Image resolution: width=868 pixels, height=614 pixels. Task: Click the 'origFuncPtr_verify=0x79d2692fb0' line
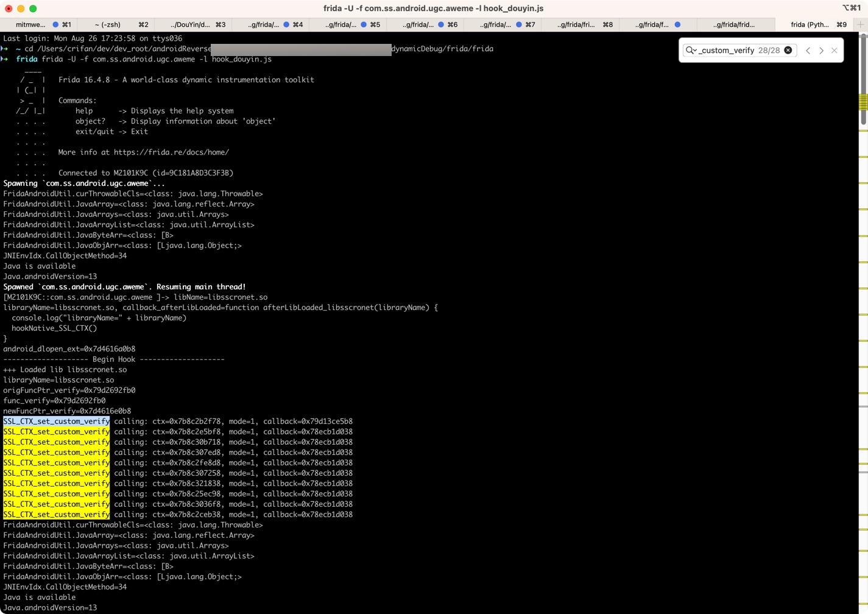click(69, 390)
